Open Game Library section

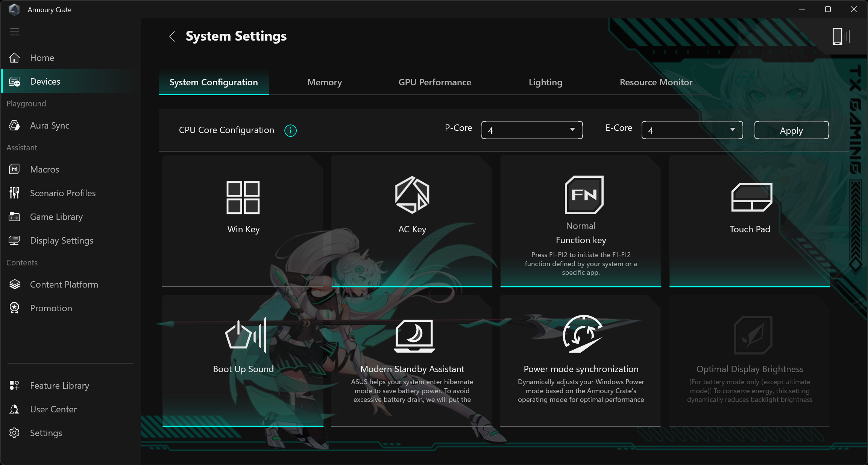click(x=56, y=217)
